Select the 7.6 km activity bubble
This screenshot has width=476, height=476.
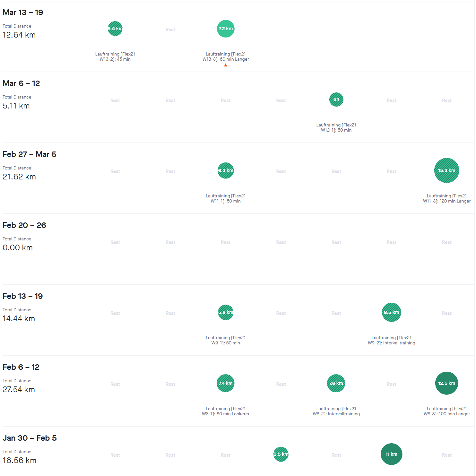[x=336, y=383]
